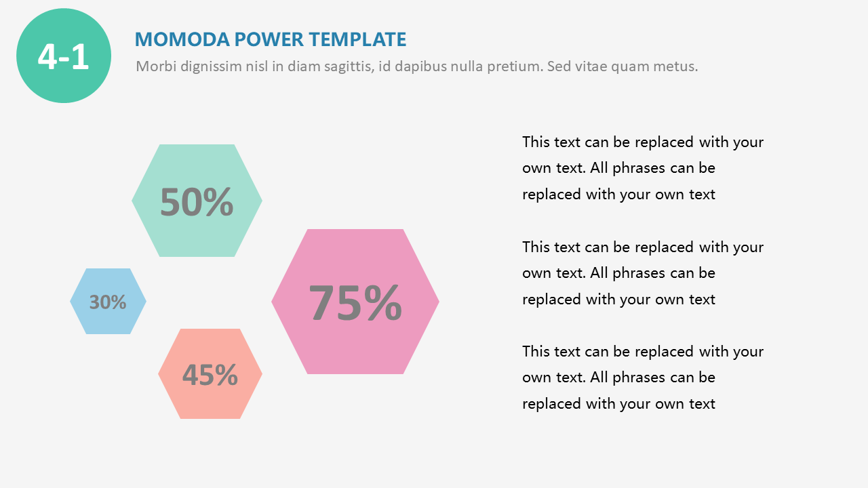Select the green 4-1 circle badge
Viewport: 868px width, 488px height.
[64, 56]
